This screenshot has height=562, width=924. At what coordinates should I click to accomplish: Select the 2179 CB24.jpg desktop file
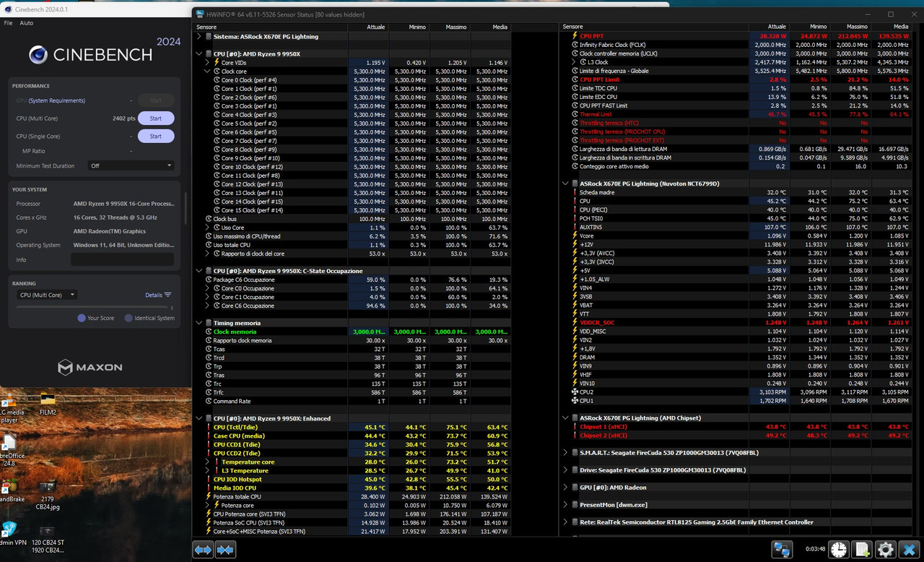[x=48, y=495]
